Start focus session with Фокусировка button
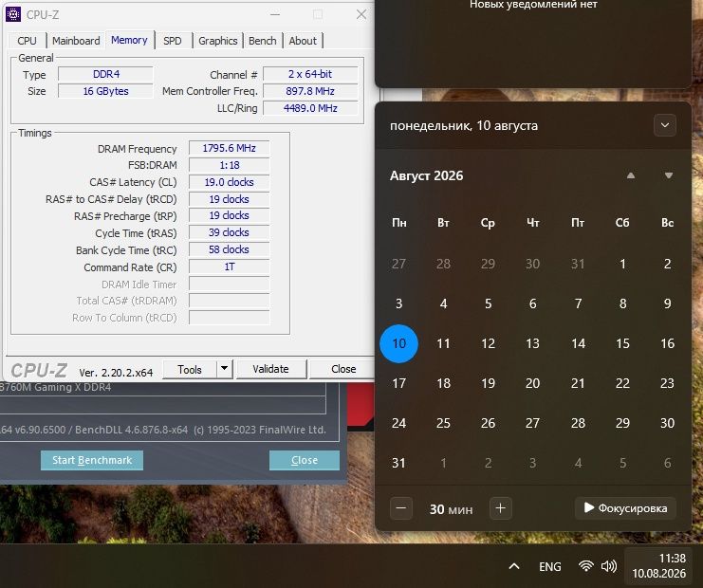The height and width of the screenshot is (588, 703). 625,508
